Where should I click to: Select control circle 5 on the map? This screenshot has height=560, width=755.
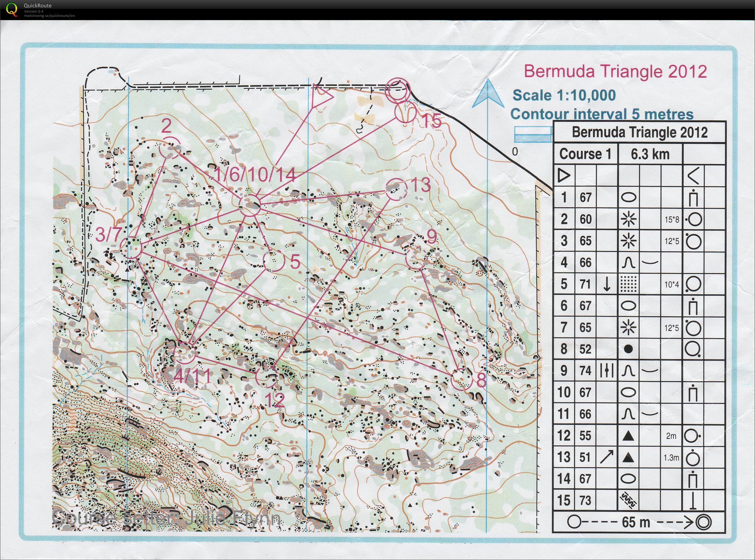[274, 260]
